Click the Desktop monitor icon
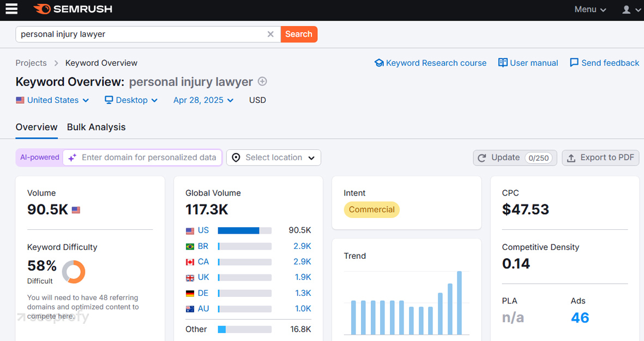 coord(109,100)
